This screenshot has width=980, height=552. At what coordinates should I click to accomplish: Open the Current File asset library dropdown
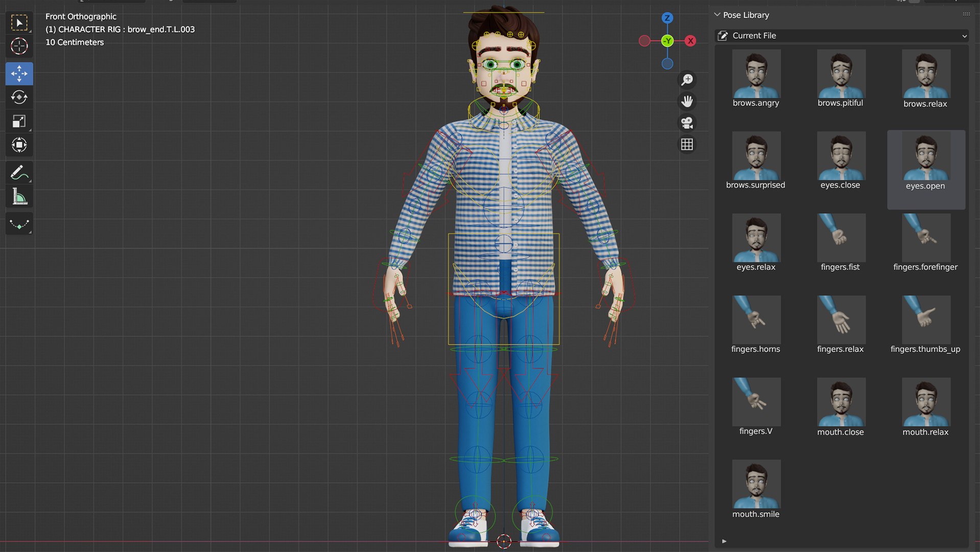tap(842, 36)
